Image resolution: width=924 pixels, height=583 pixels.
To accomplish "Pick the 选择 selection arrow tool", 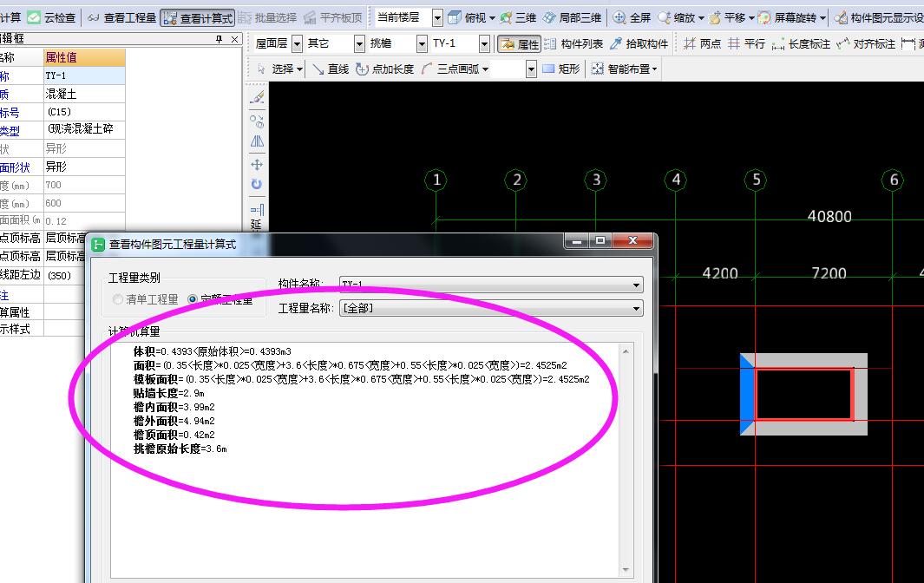I will click(279, 69).
